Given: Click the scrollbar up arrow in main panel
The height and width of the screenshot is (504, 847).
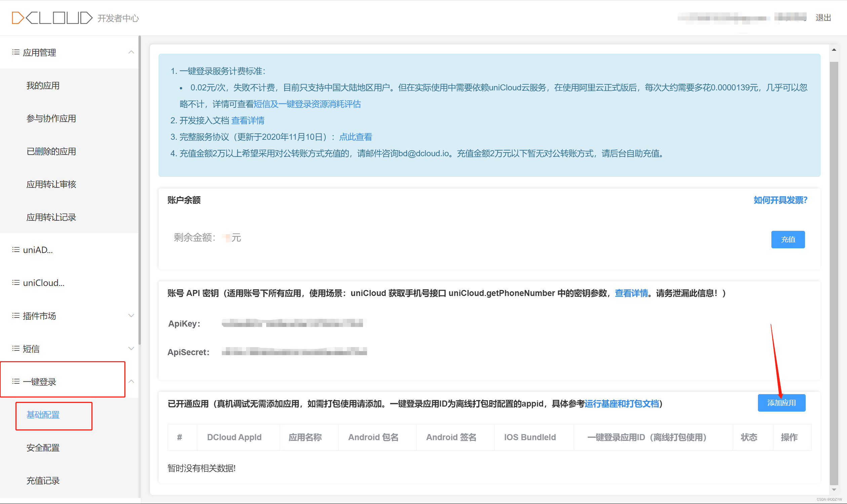Looking at the screenshot, I should [x=834, y=50].
